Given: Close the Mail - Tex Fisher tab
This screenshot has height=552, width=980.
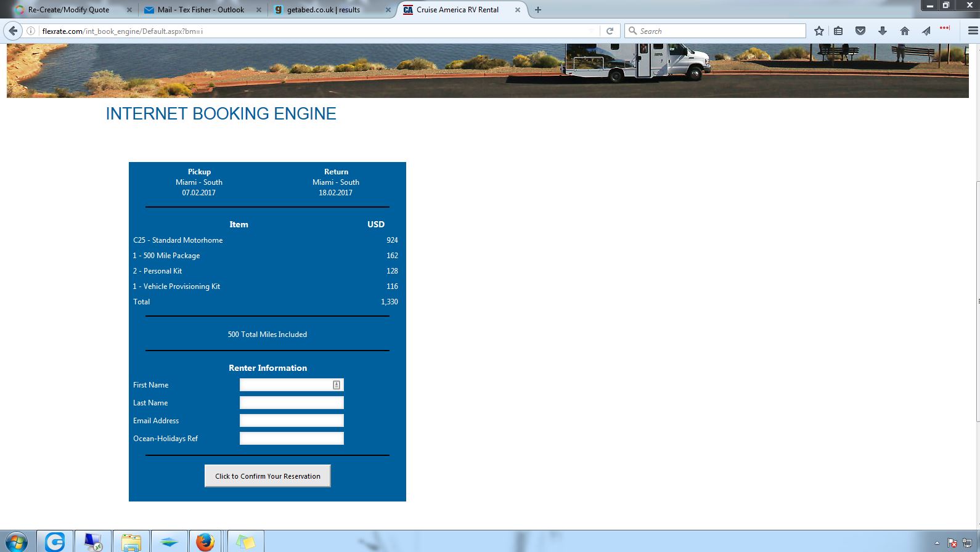Looking at the screenshot, I should 258,10.
